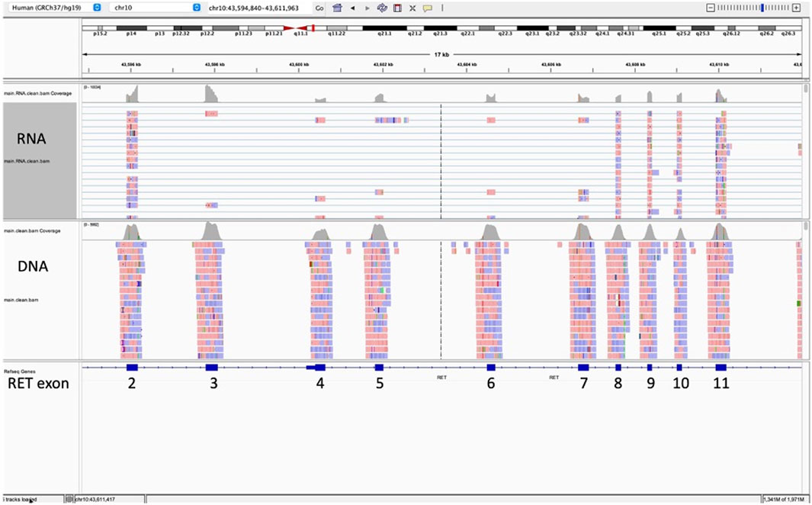
Task: Click the q21.1 cytoband on the ideogram
Action: [x=385, y=27]
